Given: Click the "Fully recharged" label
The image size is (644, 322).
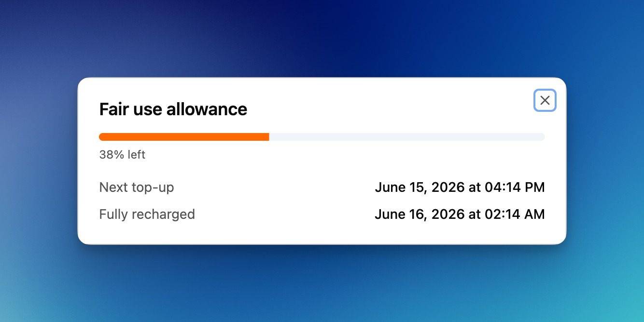Looking at the screenshot, I should (147, 215).
